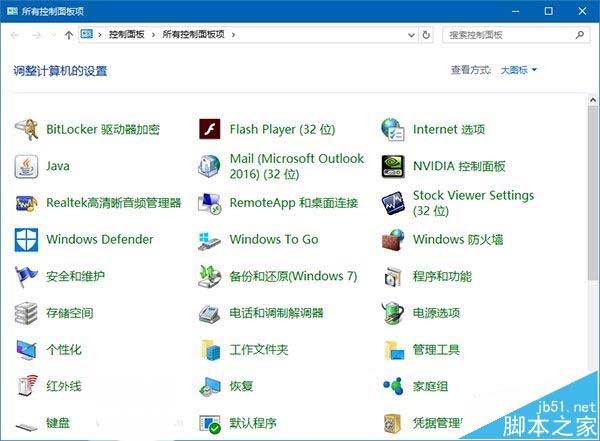Click the search magnifier icon

[x=580, y=35]
